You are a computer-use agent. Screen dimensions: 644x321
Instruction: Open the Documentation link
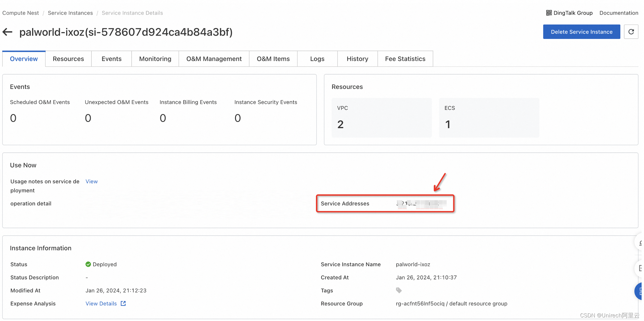click(619, 13)
